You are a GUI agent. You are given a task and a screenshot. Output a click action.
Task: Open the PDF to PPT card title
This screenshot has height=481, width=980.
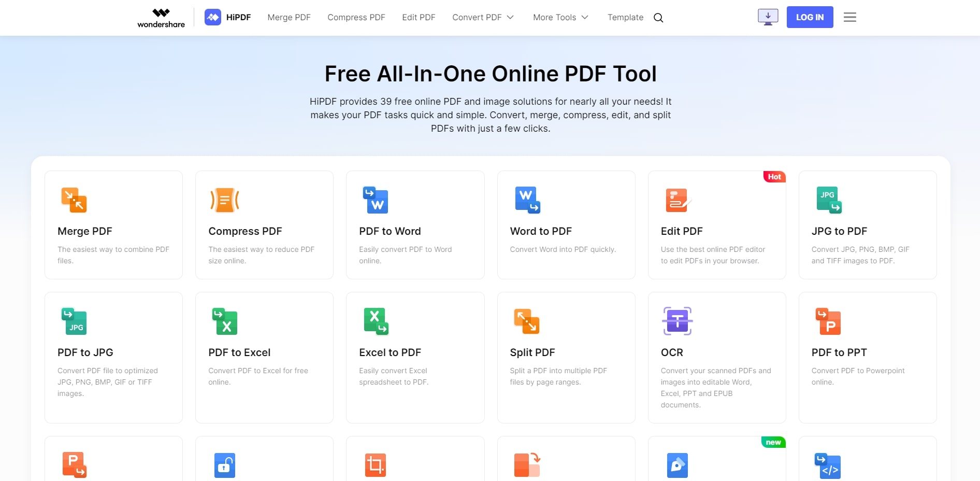pyautogui.click(x=839, y=352)
